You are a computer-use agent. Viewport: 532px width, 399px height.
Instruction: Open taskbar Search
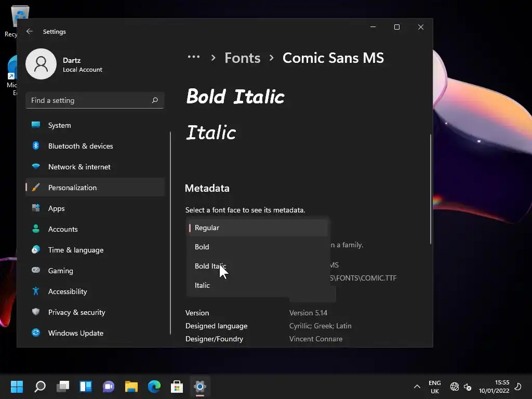(40, 387)
